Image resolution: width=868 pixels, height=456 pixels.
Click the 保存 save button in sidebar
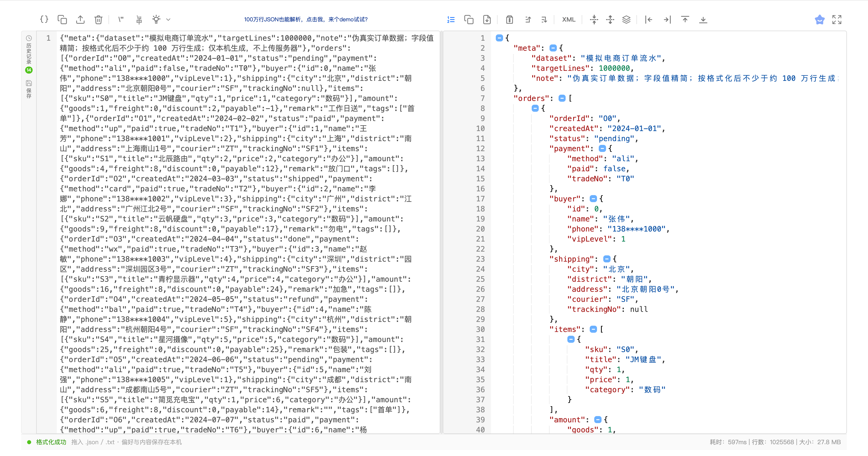[29, 89]
